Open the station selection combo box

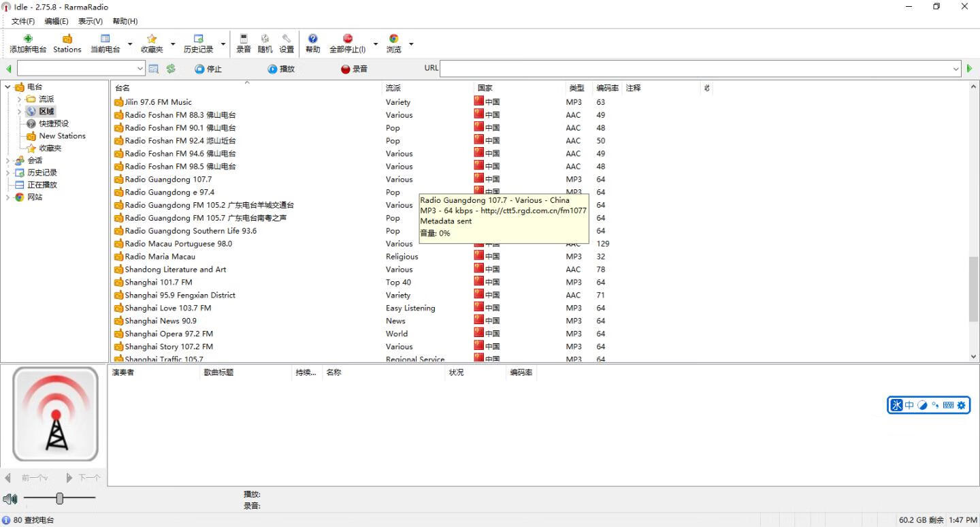(x=81, y=69)
